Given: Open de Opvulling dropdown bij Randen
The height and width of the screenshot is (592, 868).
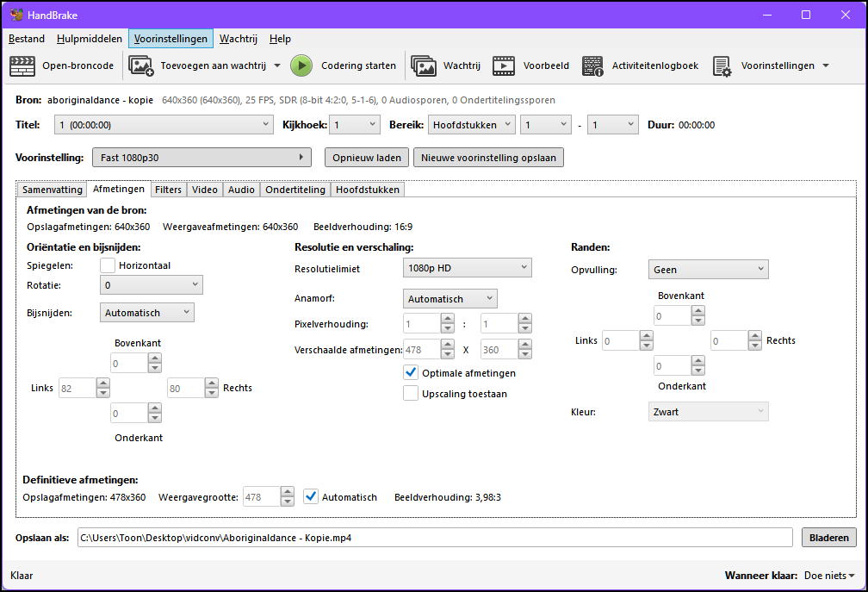Looking at the screenshot, I should 708,269.
